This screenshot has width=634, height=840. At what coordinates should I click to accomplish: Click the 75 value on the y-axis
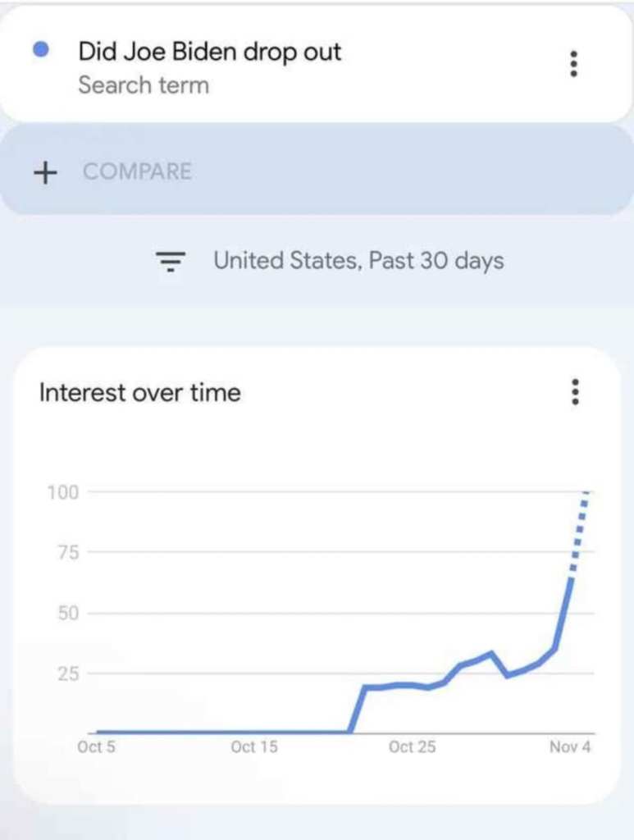(67, 552)
